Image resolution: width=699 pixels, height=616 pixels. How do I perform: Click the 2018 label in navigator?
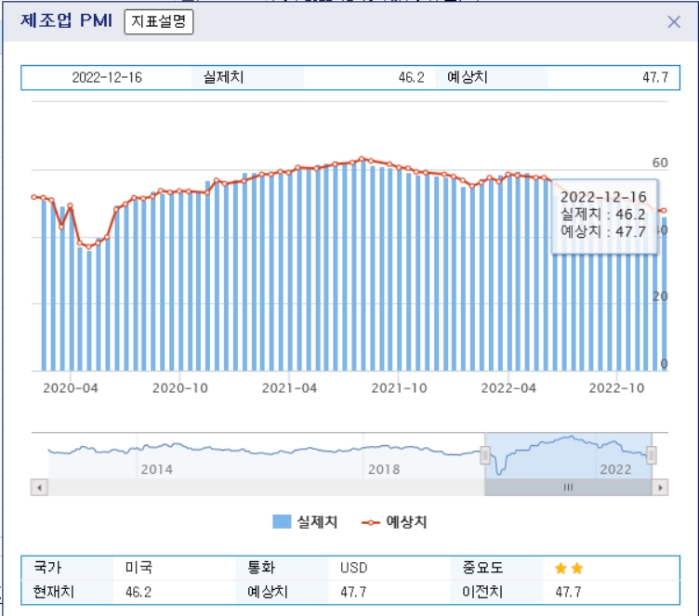pos(384,469)
